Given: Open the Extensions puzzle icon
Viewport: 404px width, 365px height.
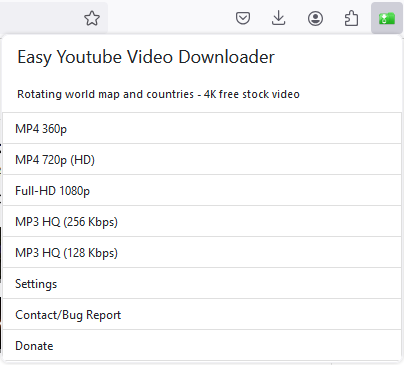Looking at the screenshot, I should pos(351,18).
